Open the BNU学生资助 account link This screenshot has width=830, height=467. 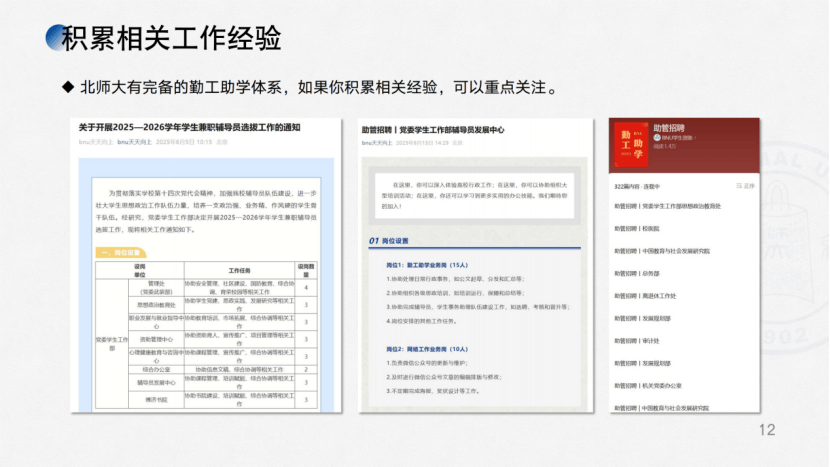pyautogui.click(x=674, y=138)
